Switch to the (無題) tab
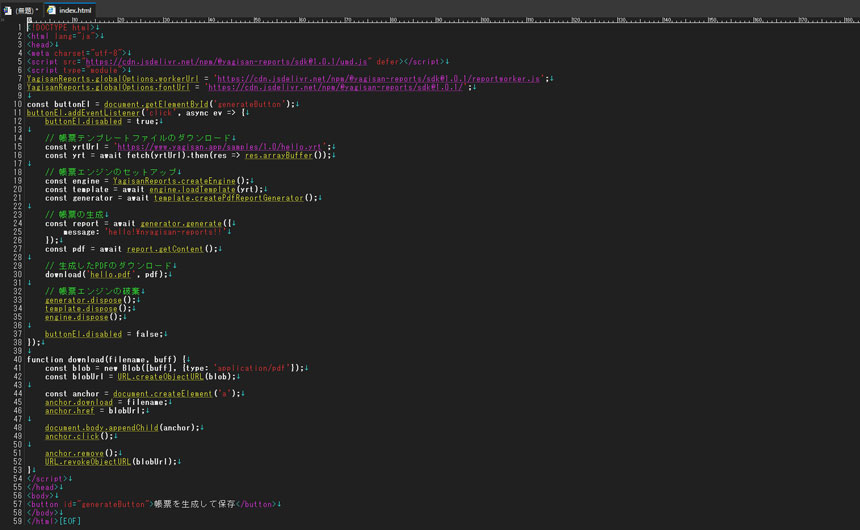860x530 pixels. [x=25, y=10]
